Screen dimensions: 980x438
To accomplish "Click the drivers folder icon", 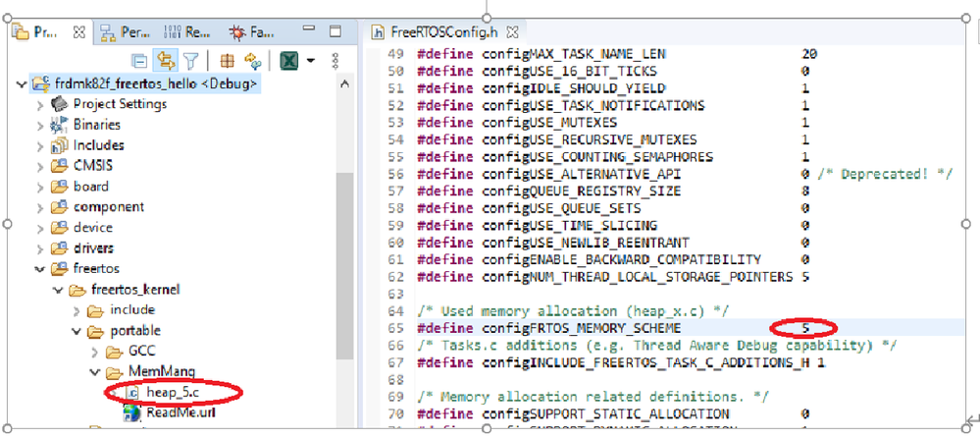I will point(60,249).
